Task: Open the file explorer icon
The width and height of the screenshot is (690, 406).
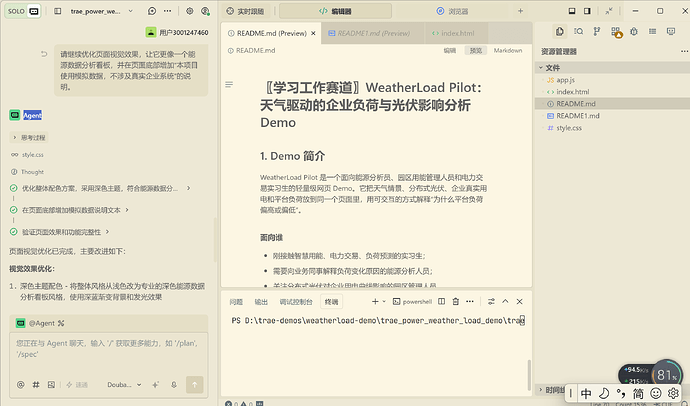Action: pyautogui.click(x=560, y=31)
